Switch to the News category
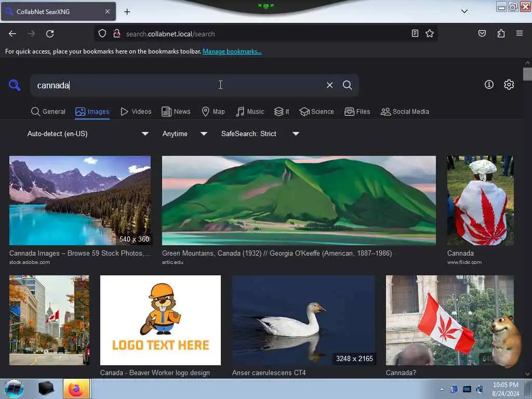The height and width of the screenshot is (399, 532). pos(176,111)
